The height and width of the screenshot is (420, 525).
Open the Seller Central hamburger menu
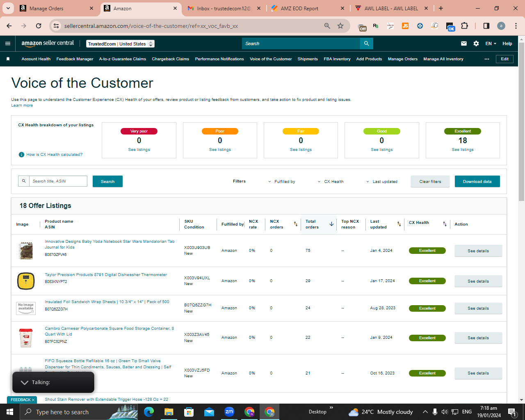pyautogui.click(x=8, y=43)
